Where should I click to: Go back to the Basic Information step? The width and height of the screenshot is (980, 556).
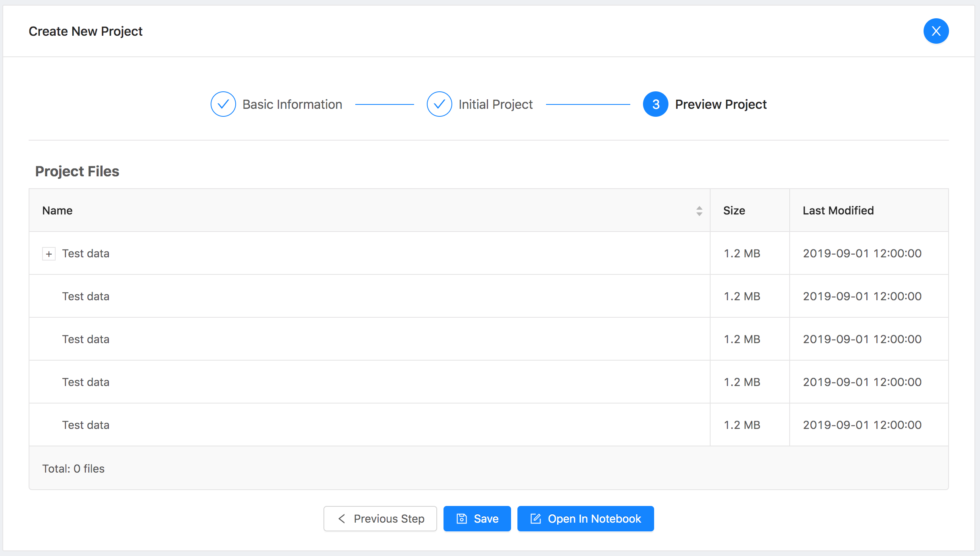(x=292, y=104)
